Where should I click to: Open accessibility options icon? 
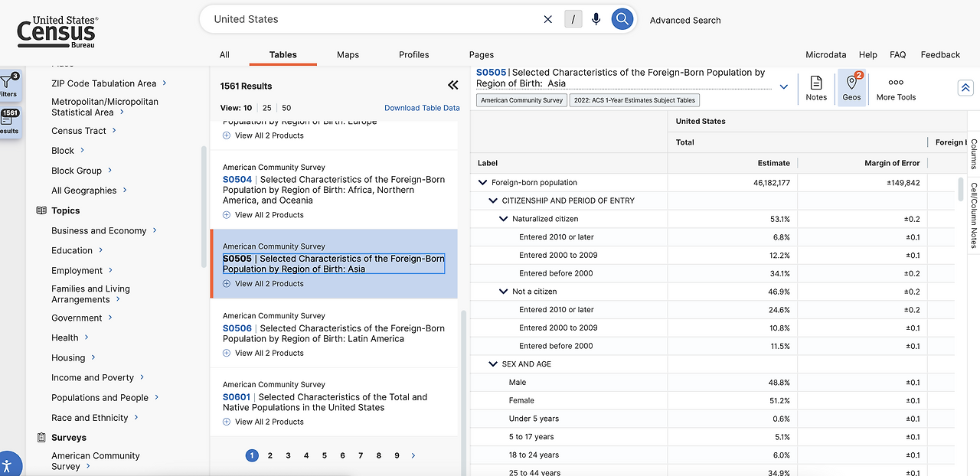click(7, 464)
